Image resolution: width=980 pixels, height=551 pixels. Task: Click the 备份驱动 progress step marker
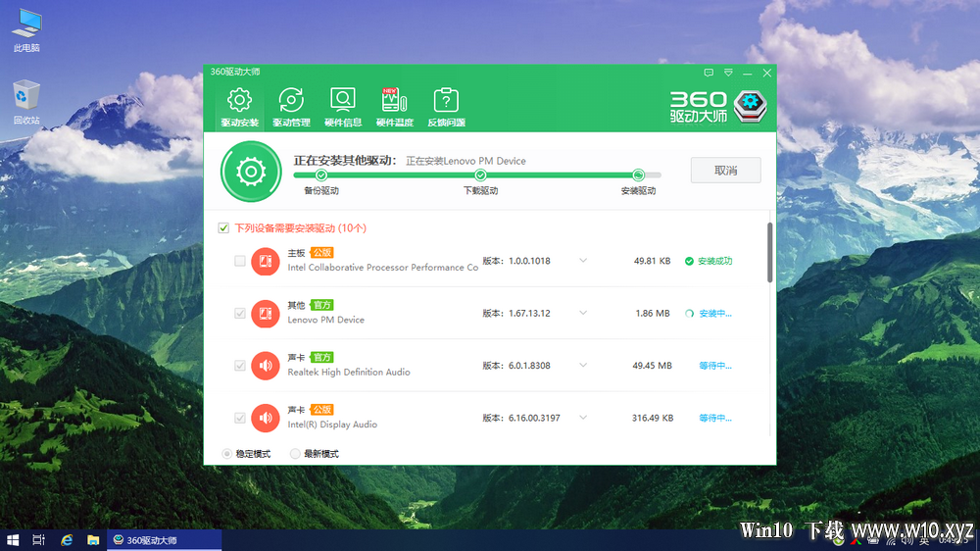click(321, 175)
